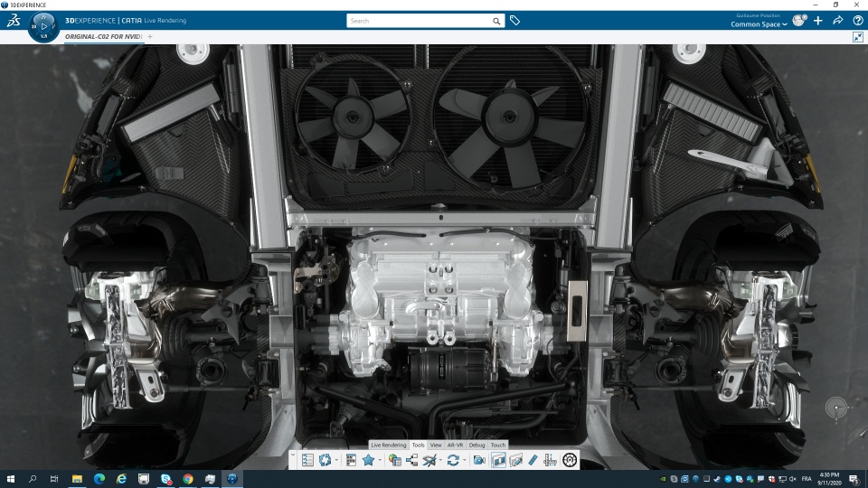Click in the Search field

(x=419, y=21)
